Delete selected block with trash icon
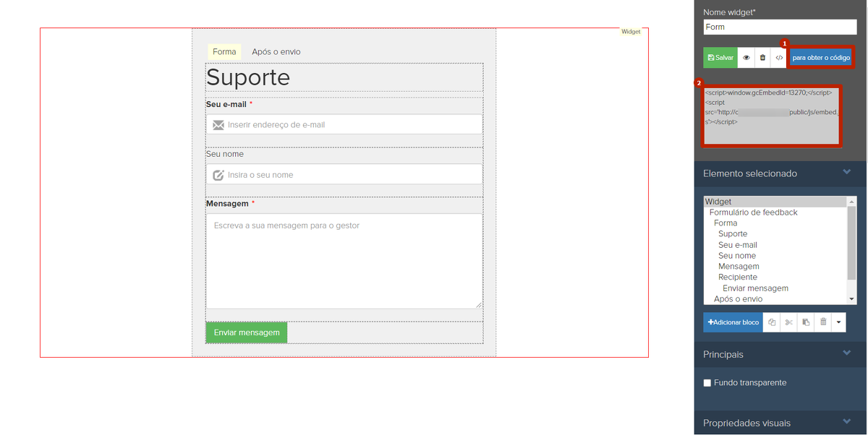The width and height of the screenshot is (868, 435). [822, 322]
